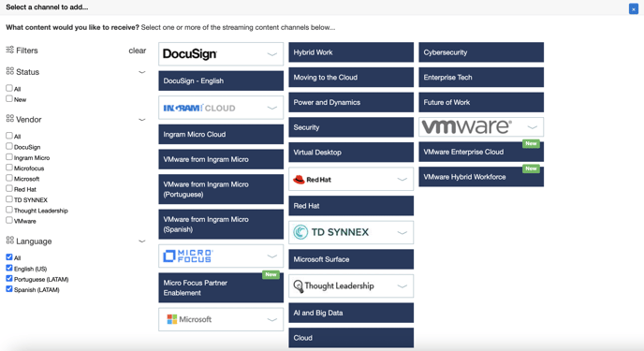Tick the Ingram Micro vendor checkbox

[9, 157]
